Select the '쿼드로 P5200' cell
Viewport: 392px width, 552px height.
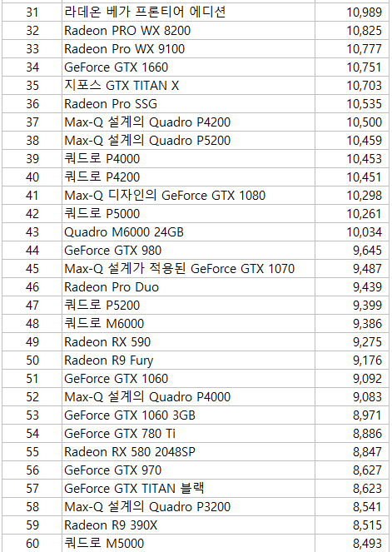(x=188, y=306)
